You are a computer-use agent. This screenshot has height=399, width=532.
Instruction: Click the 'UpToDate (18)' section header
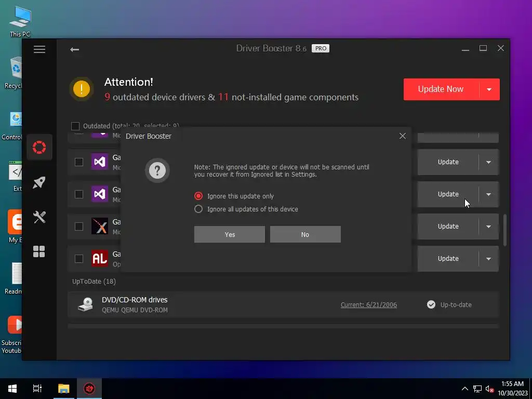coord(94,281)
